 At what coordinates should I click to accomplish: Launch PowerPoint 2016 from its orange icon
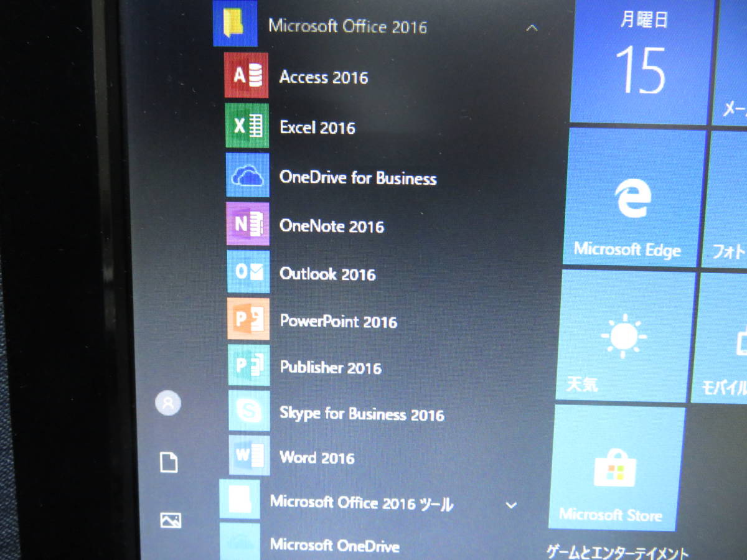248,319
